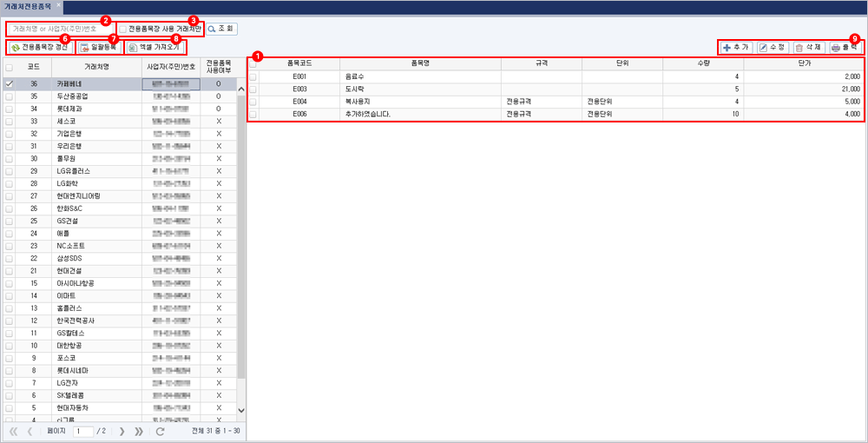Go to last page icon
This screenshot has width=868, height=443.
pos(139,431)
